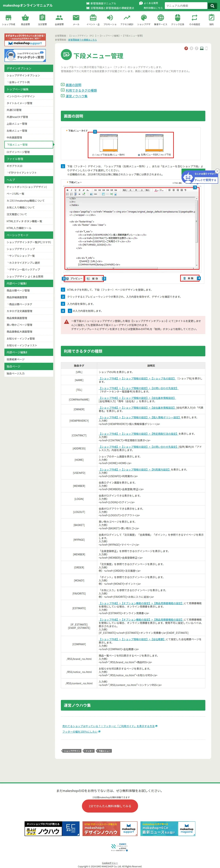
Task: Click 新管理画面での導線はこちら link
Action: click(x=82, y=40)
